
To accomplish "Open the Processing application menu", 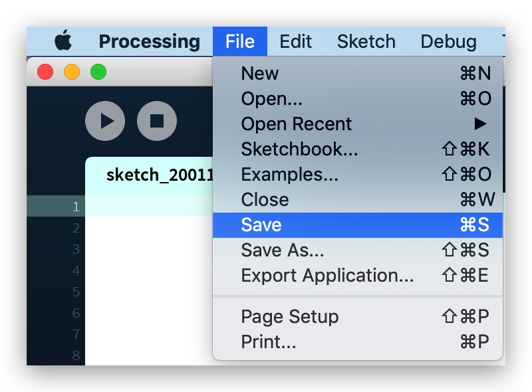I will [x=149, y=41].
